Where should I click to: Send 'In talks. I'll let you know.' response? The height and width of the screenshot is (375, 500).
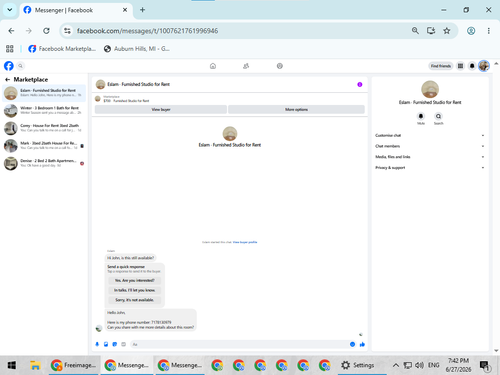point(135,290)
